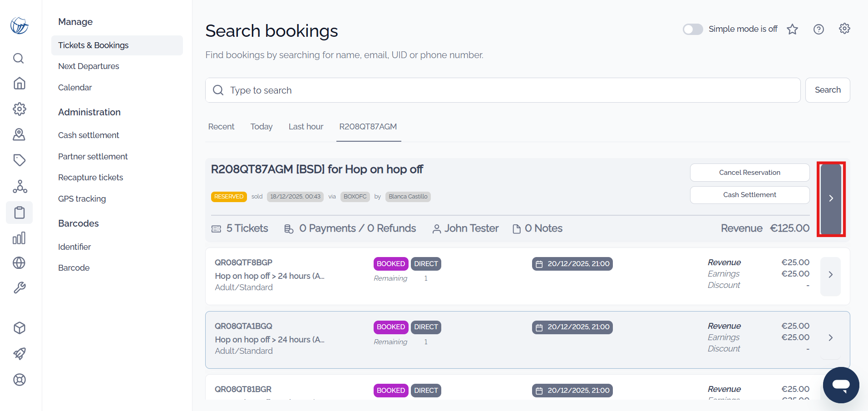Open Tickets & Bookings menu item
This screenshot has height=411, width=868.
[x=117, y=45]
